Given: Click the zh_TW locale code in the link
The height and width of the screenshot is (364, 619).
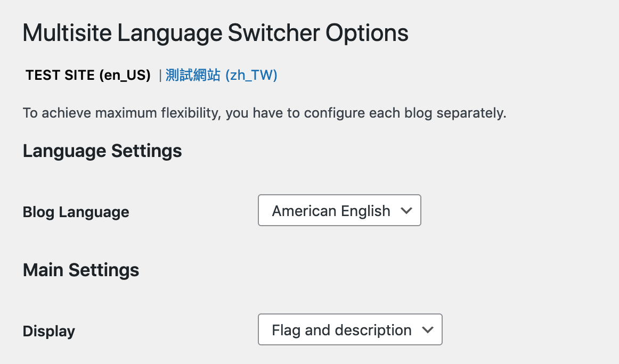Looking at the screenshot, I should pyautogui.click(x=251, y=76).
